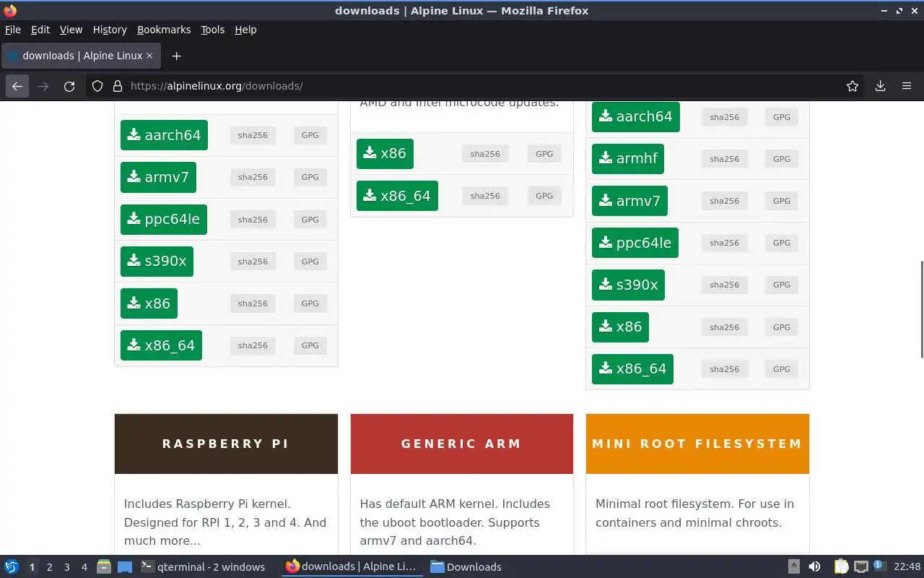Download armhf image in the right column
This screenshot has height=578, width=924.
click(627, 158)
